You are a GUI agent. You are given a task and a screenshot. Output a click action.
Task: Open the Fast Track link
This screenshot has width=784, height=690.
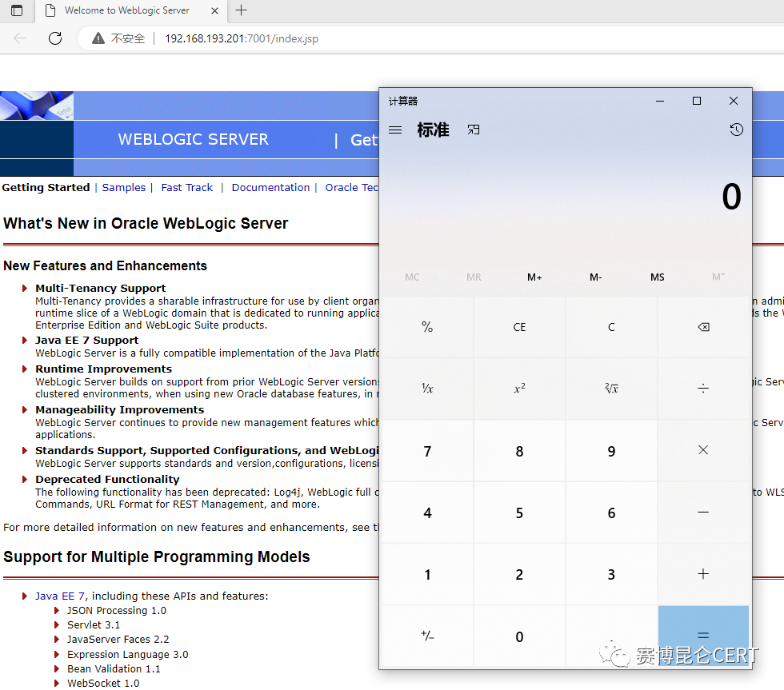(x=187, y=187)
